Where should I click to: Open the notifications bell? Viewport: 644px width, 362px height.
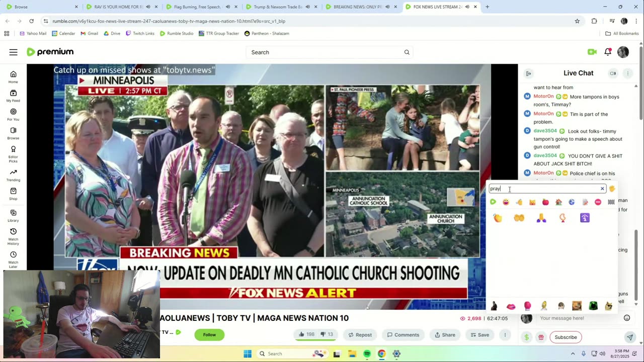tap(608, 52)
